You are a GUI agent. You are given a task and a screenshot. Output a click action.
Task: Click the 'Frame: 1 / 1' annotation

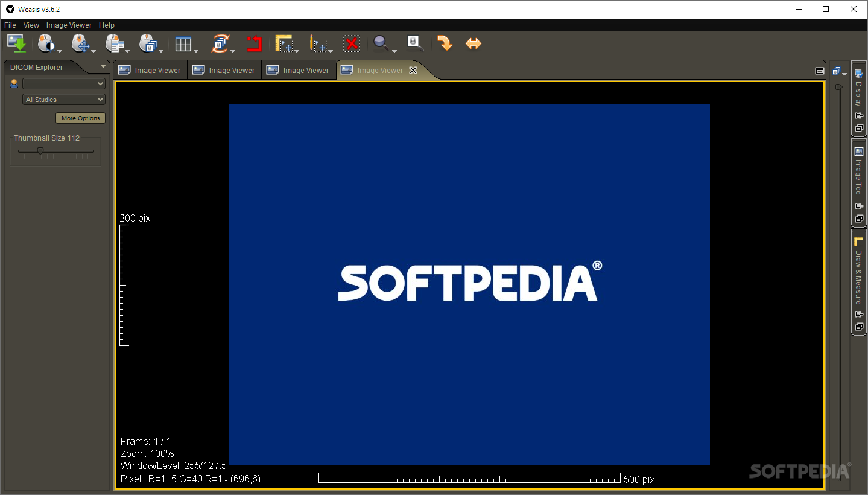click(x=145, y=441)
